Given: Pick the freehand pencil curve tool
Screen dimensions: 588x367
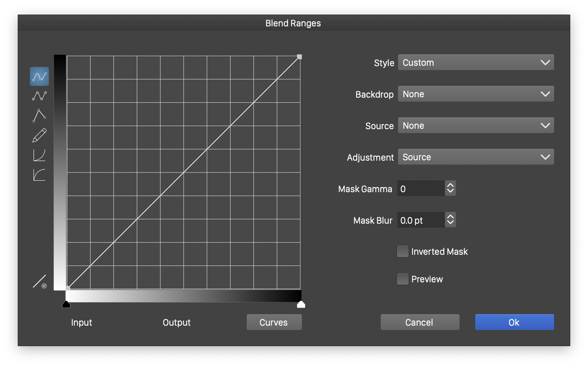Looking at the screenshot, I should [x=39, y=135].
